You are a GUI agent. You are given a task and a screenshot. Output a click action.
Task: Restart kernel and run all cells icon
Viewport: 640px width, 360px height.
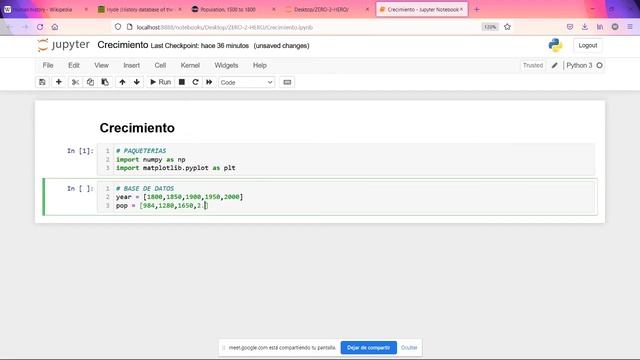(x=209, y=82)
